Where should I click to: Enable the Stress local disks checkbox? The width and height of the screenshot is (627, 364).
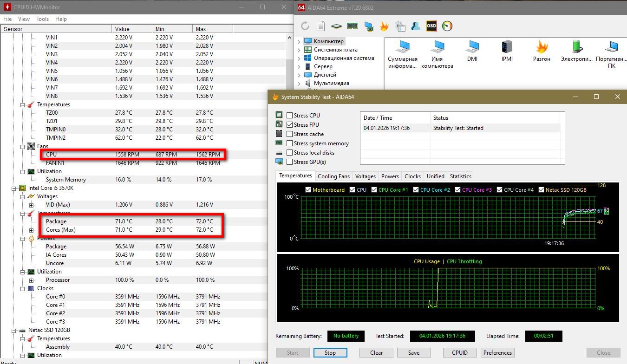click(x=290, y=153)
